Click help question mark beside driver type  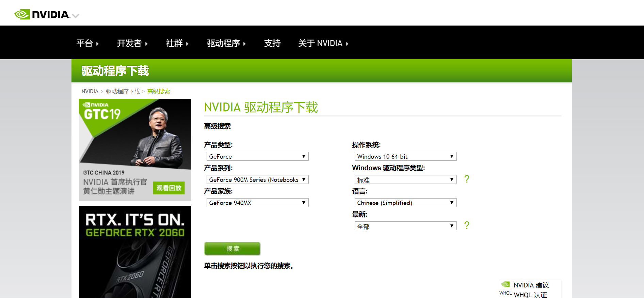(x=467, y=179)
